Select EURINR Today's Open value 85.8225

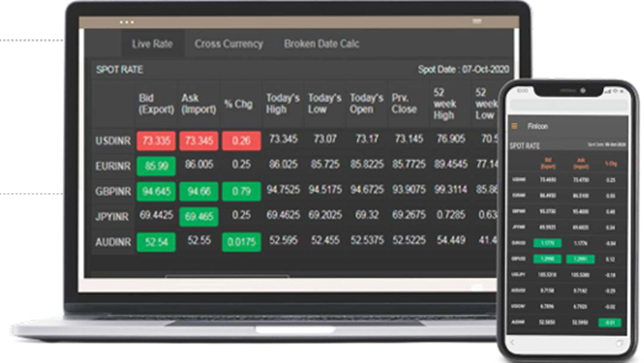point(367,165)
